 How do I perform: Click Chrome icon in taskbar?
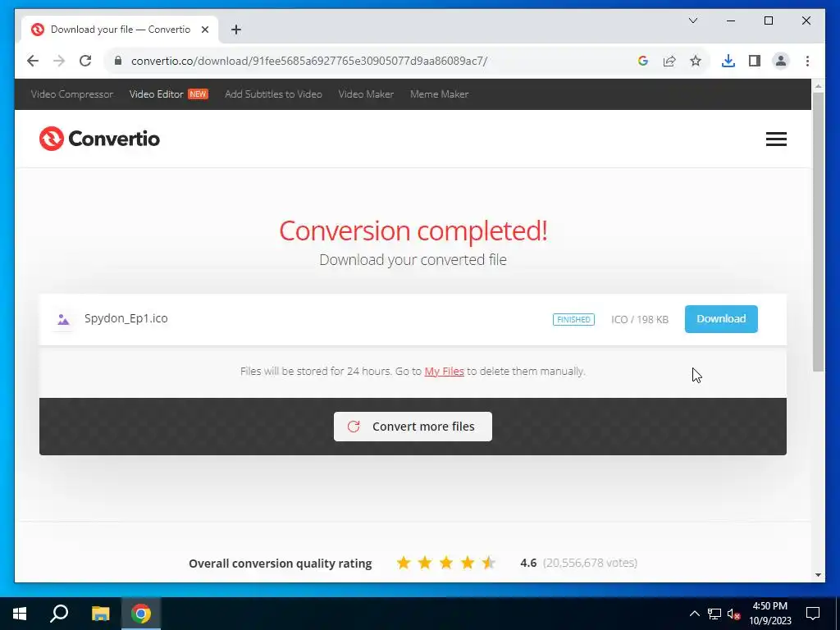coord(141,614)
